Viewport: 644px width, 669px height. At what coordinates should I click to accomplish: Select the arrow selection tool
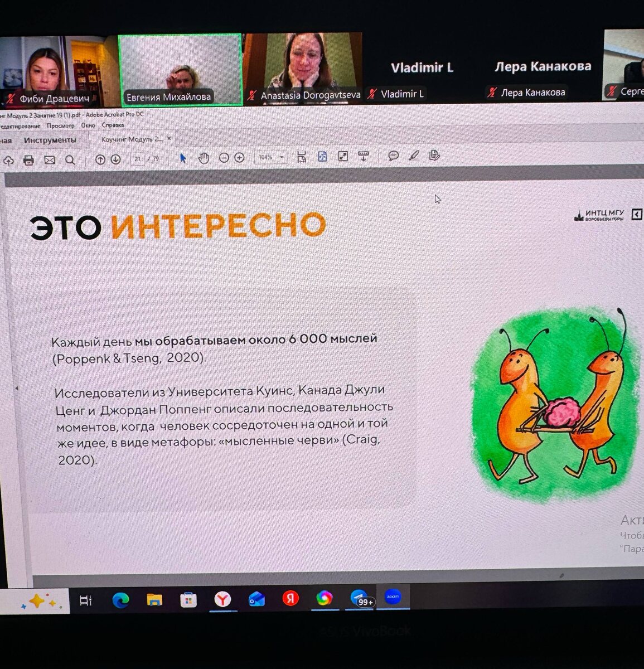183,158
